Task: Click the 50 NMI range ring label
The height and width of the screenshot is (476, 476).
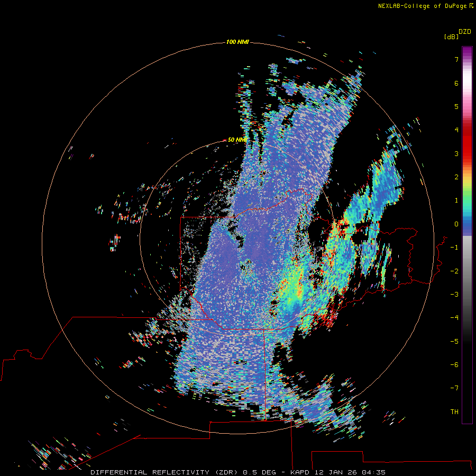Action: 237,140
